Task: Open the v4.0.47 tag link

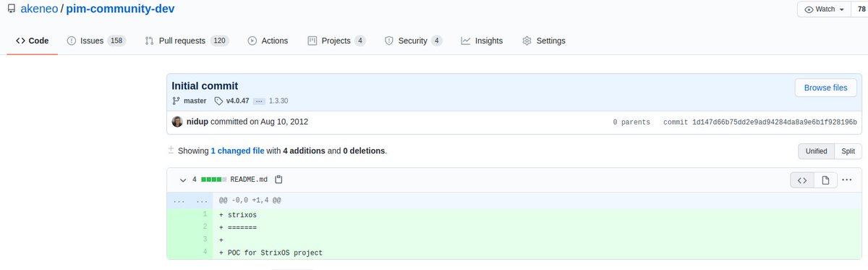Action: (x=238, y=101)
